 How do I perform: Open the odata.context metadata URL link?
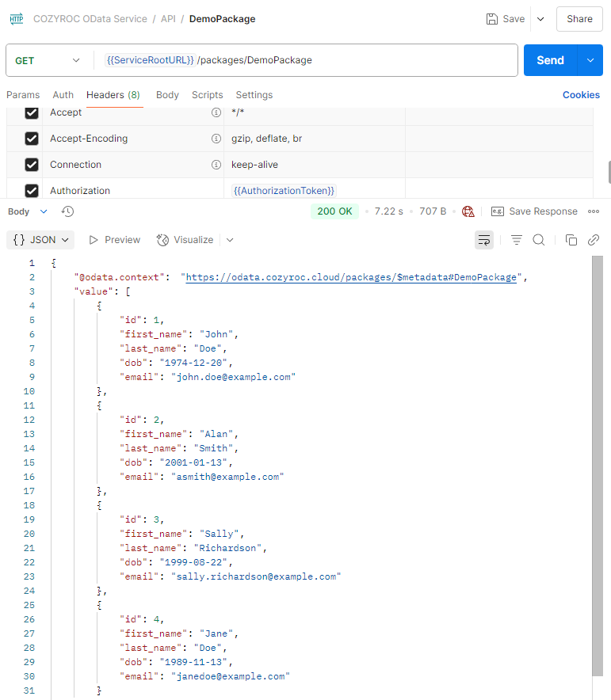point(351,277)
